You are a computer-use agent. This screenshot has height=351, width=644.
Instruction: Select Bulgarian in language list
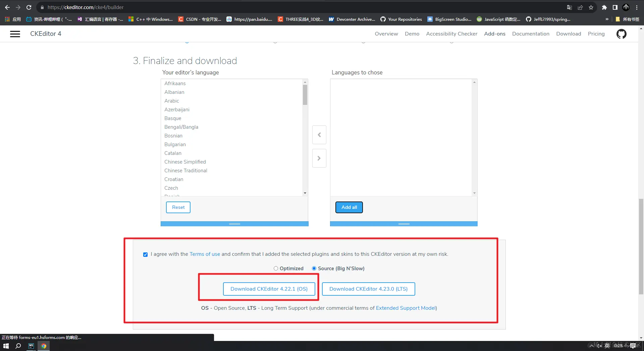[175, 144]
